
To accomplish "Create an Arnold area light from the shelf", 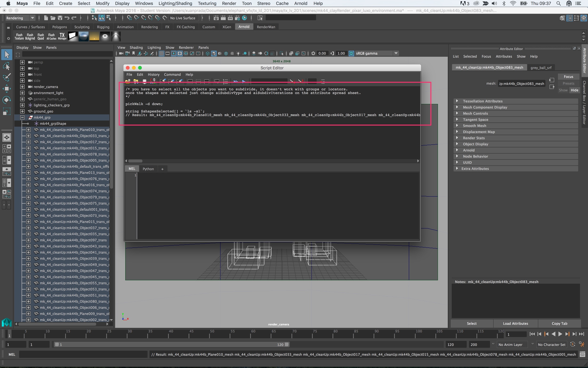I will click(73, 36).
